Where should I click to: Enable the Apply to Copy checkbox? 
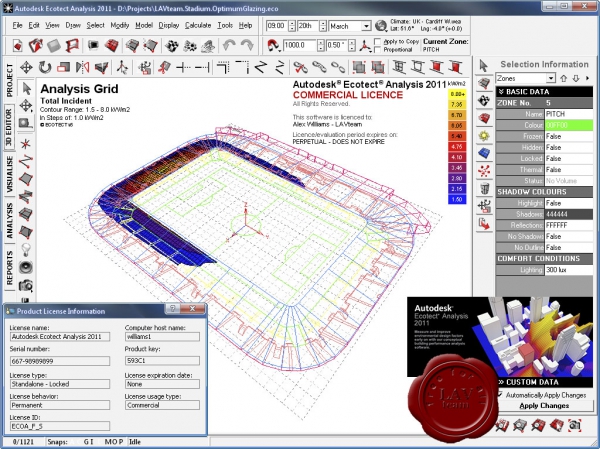pyautogui.click(x=378, y=41)
